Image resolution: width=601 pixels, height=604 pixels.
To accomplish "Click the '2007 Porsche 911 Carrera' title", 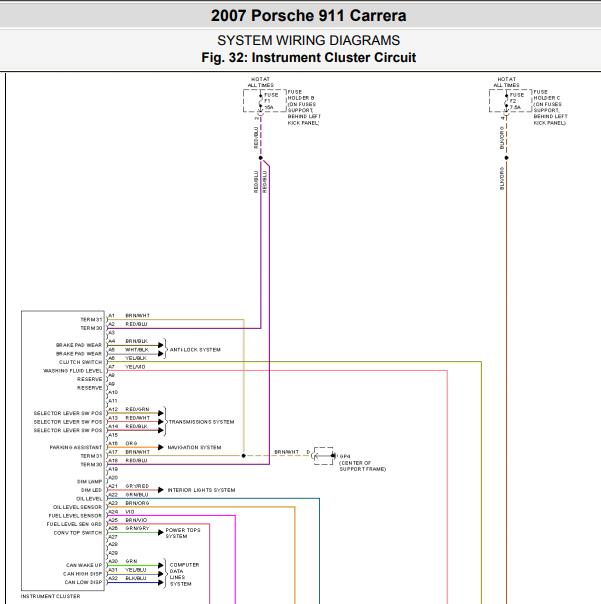I will click(x=309, y=16).
